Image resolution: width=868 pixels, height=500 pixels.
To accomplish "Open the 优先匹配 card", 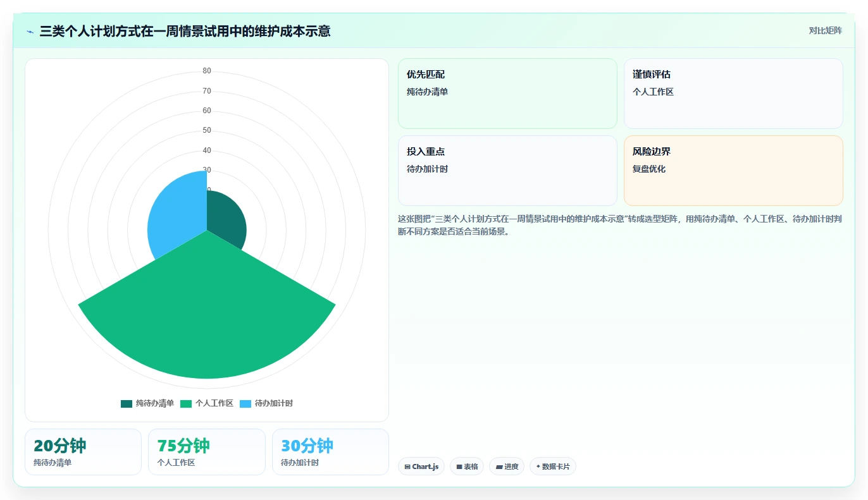I will [x=507, y=94].
